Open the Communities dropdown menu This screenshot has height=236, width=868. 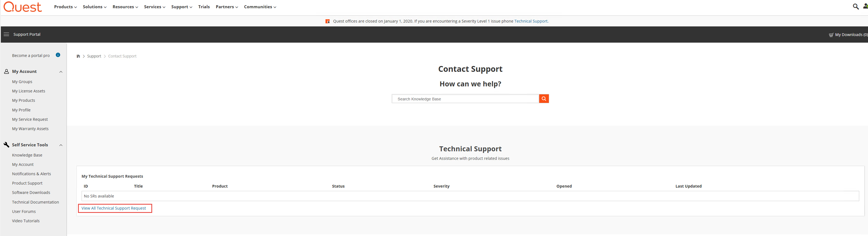click(x=260, y=7)
